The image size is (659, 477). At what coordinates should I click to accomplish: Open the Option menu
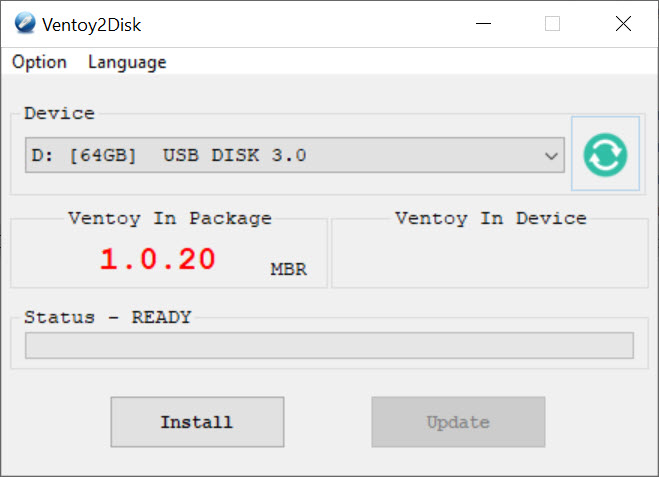(39, 62)
